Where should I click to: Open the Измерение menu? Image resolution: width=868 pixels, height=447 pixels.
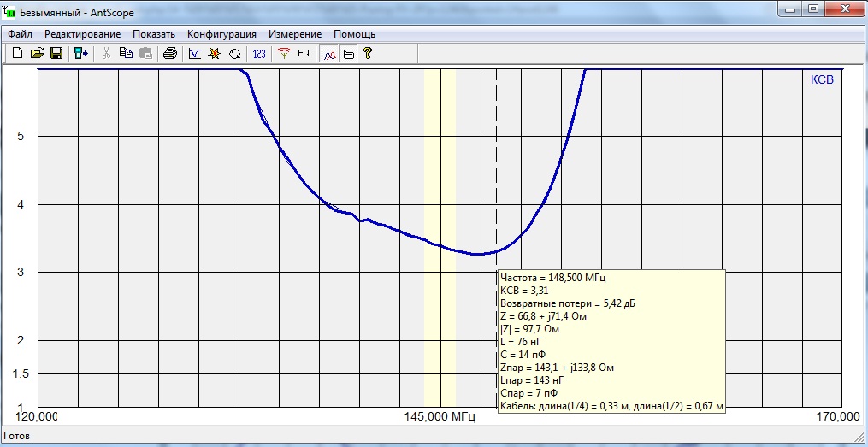coord(295,34)
